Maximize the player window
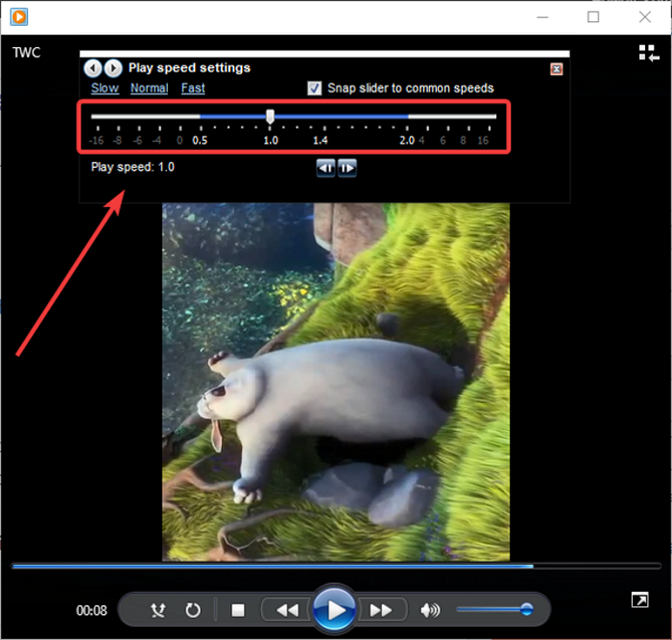 pos(593,17)
